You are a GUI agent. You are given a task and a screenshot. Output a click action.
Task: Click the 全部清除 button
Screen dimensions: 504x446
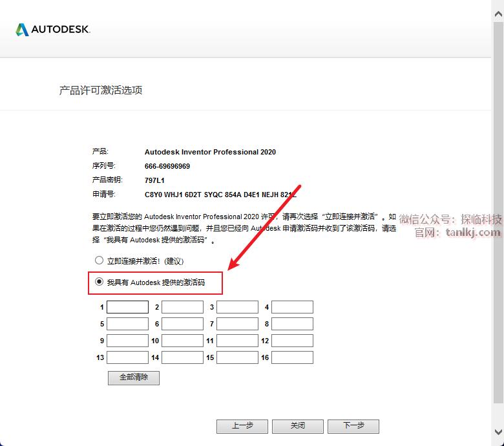click(134, 378)
